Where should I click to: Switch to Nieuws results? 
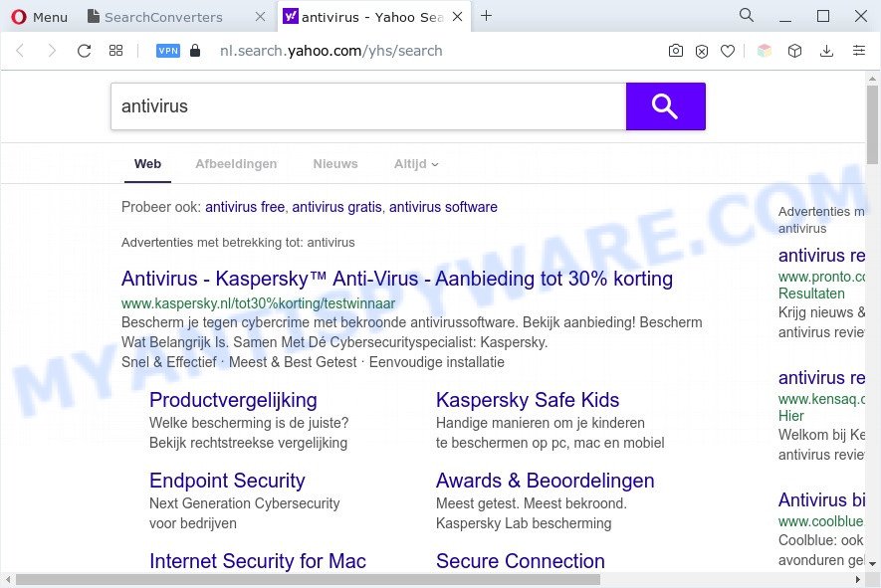(x=335, y=164)
